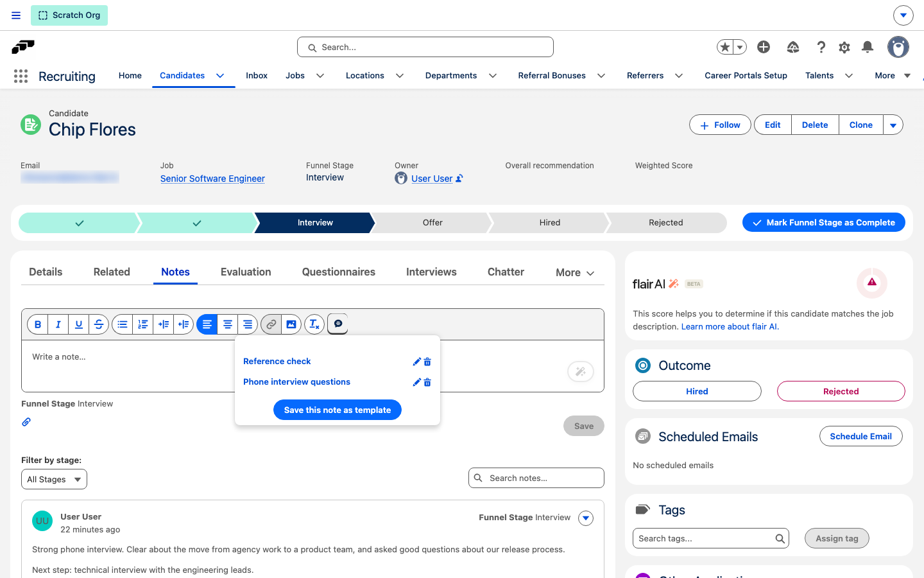Open the App Launcher grid
The height and width of the screenshot is (578, 924).
(21, 76)
